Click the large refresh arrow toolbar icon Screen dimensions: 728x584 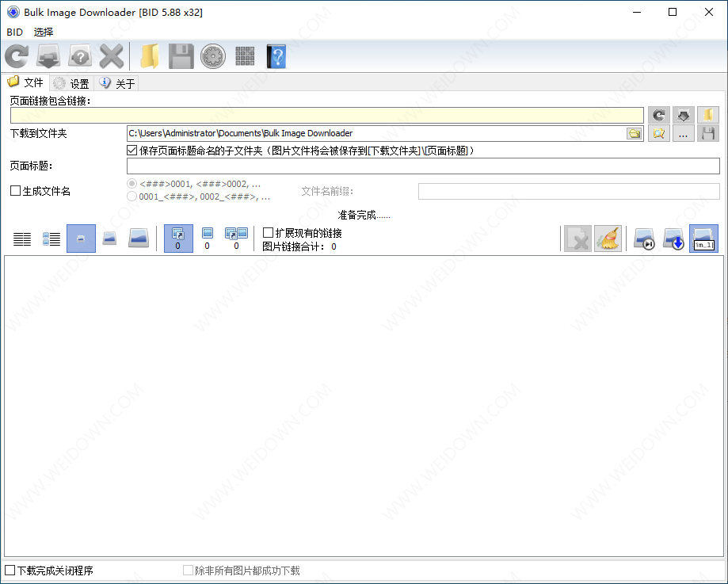pos(17,56)
